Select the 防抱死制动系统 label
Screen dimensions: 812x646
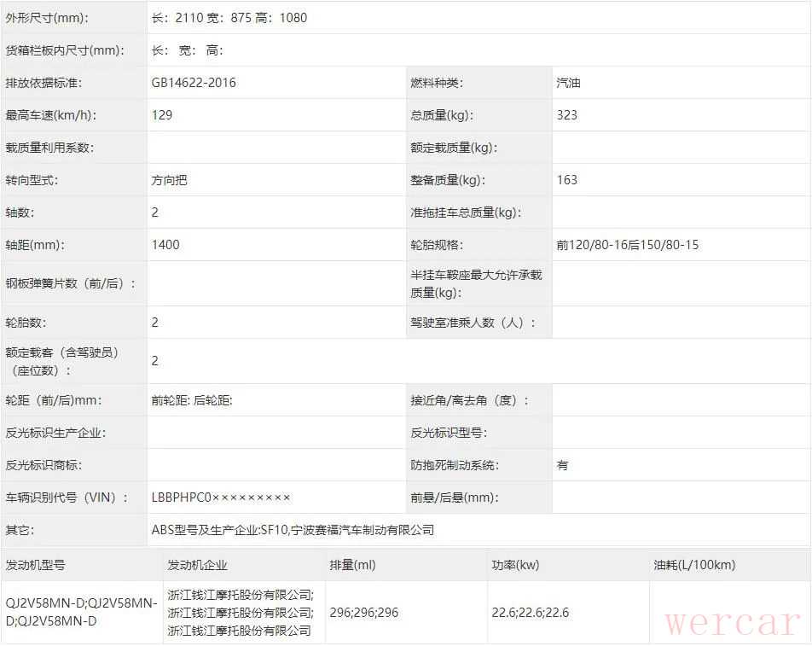tap(454, 465)
